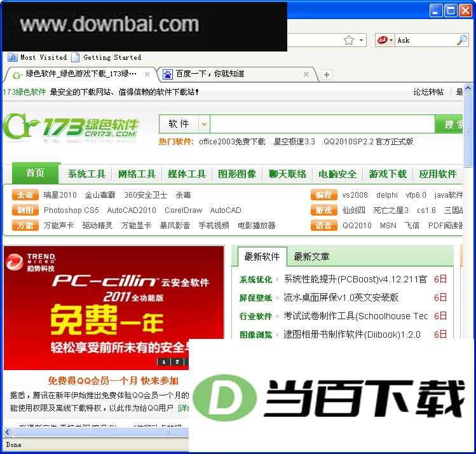Click the Ask search engine icon
The image size is (476, 454).
coord(383,40)
